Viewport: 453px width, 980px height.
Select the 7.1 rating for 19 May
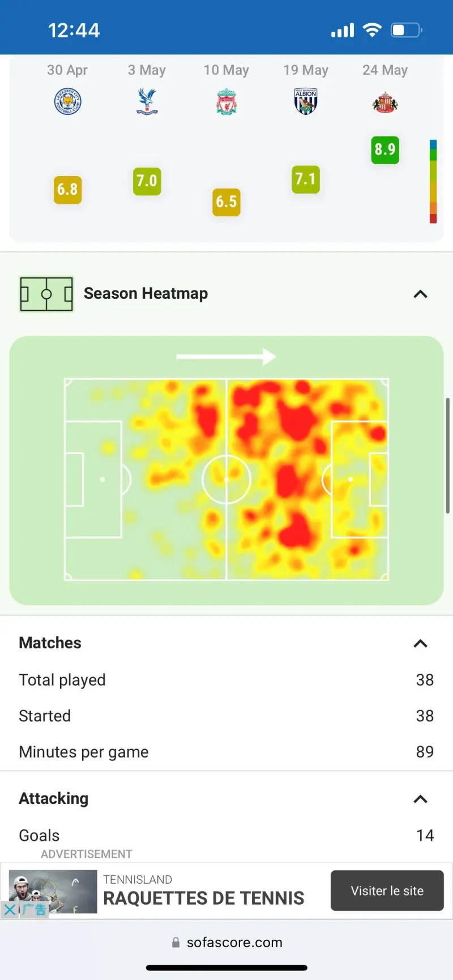[x=306, y=179]
